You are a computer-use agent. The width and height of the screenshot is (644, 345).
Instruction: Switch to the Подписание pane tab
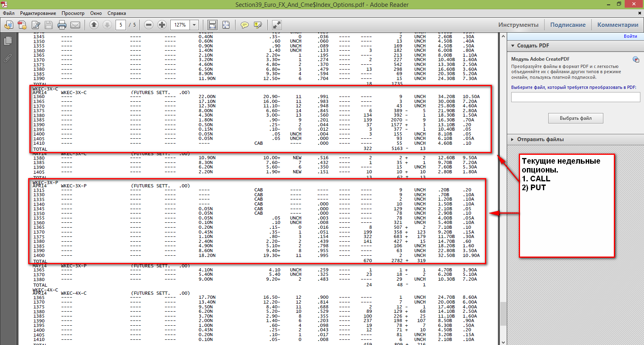(x=568, y=25)
